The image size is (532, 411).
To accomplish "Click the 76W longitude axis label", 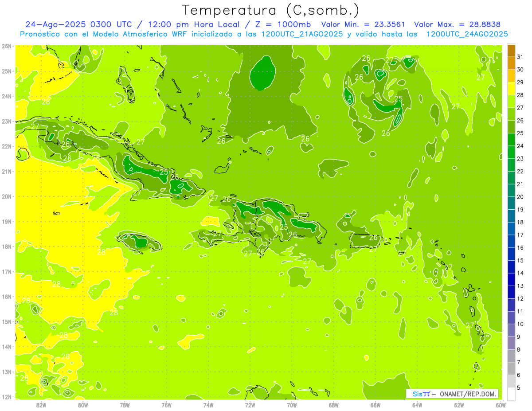I will [x=167, y=404].
